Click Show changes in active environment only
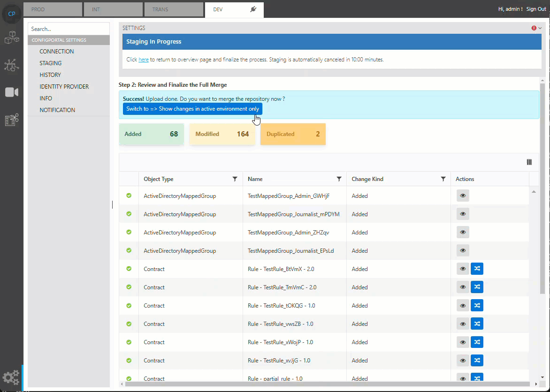 pyautogui.click(x=192, y=109)
